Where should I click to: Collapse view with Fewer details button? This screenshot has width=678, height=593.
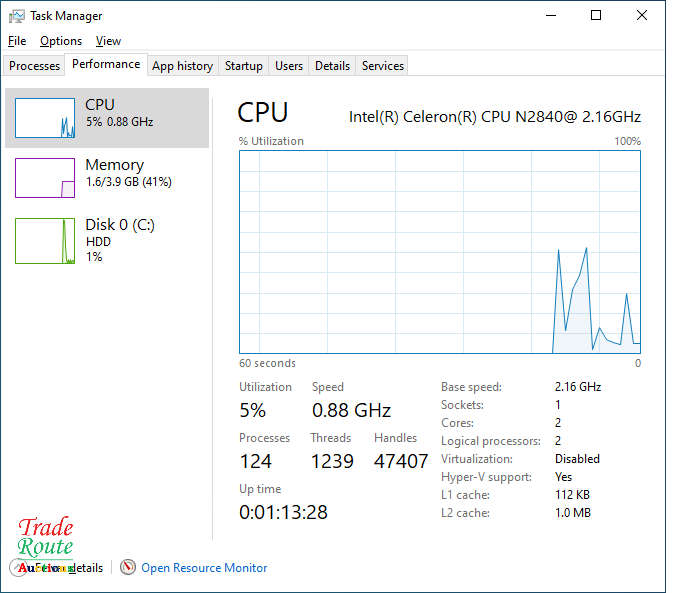tap(57, 567)
